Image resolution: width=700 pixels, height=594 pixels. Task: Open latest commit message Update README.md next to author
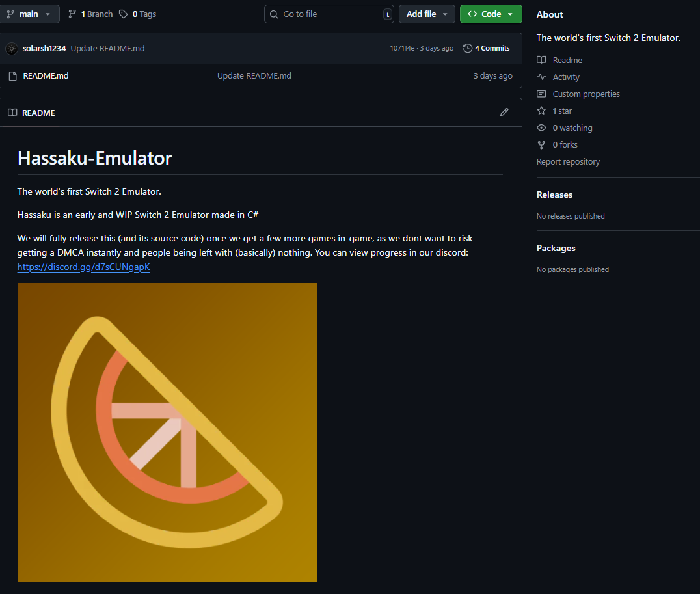tap(107, 48)
